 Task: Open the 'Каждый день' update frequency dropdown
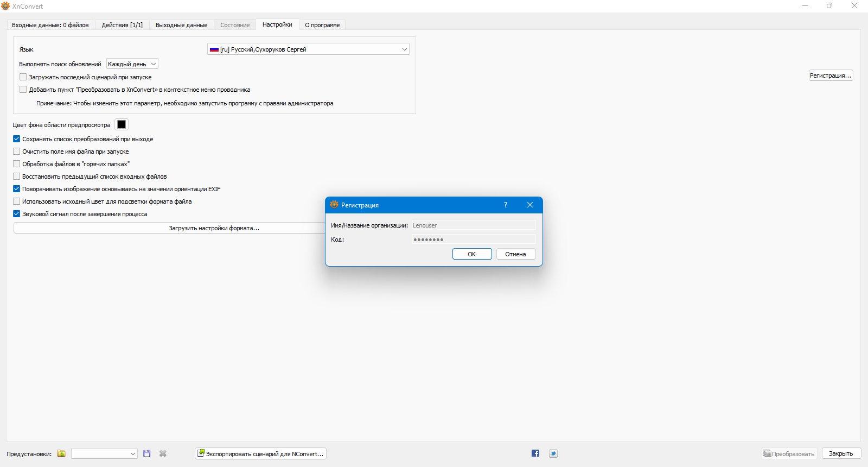pos(132,64)
